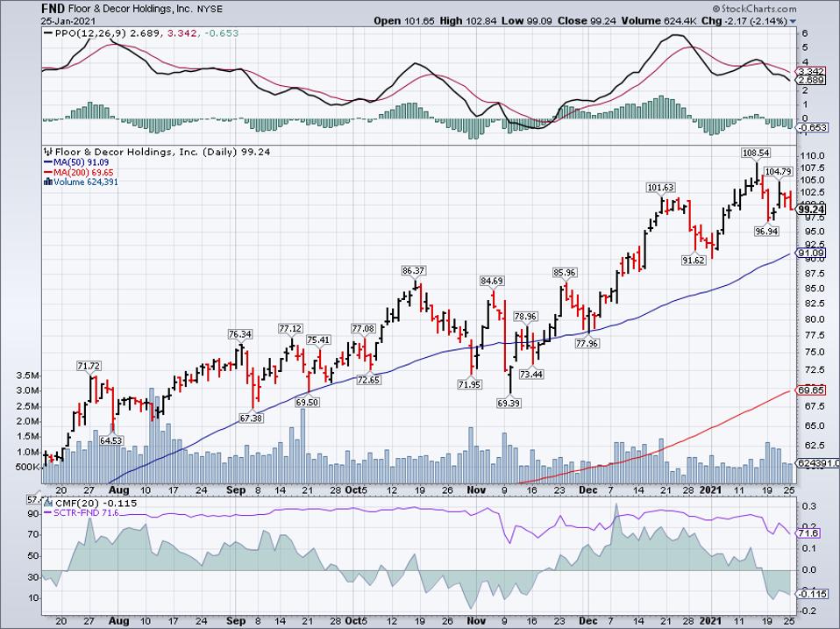
Task: Click the purple SCTR-FND legend entry
Action: pos(85,513)
